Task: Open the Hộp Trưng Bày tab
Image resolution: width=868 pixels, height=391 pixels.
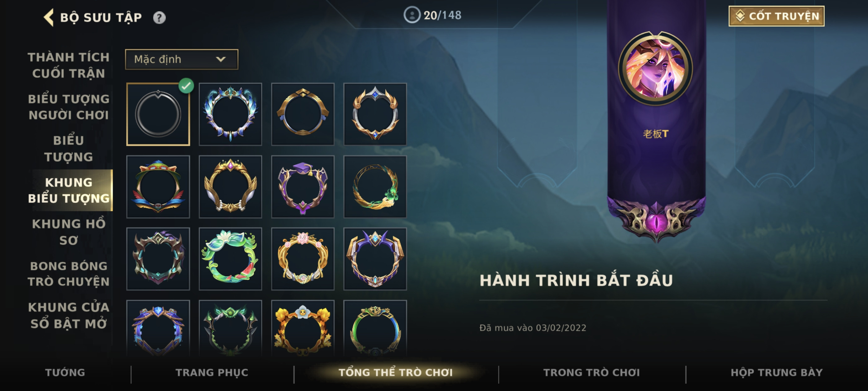Action: (777, 372)
